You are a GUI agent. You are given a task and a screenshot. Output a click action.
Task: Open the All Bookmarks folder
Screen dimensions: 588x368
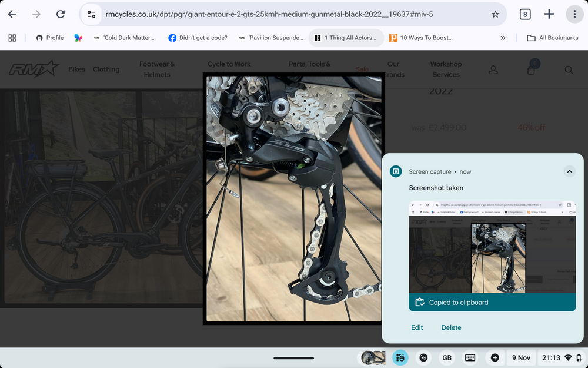tap(553, 38)
